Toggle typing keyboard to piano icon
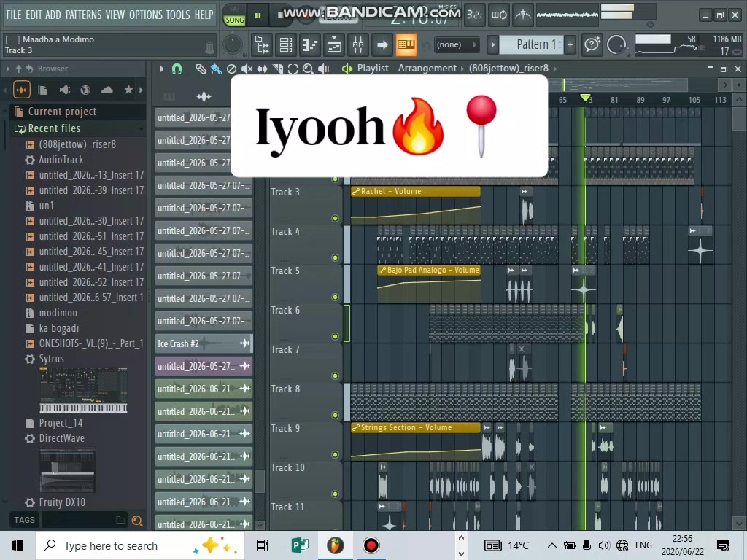This screenshot has width=747, height=560. pos(406,44)
